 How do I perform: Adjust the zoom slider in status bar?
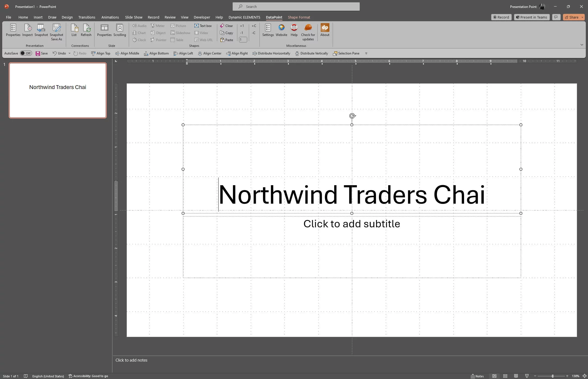pyautogui.click(x=552, y=376)
